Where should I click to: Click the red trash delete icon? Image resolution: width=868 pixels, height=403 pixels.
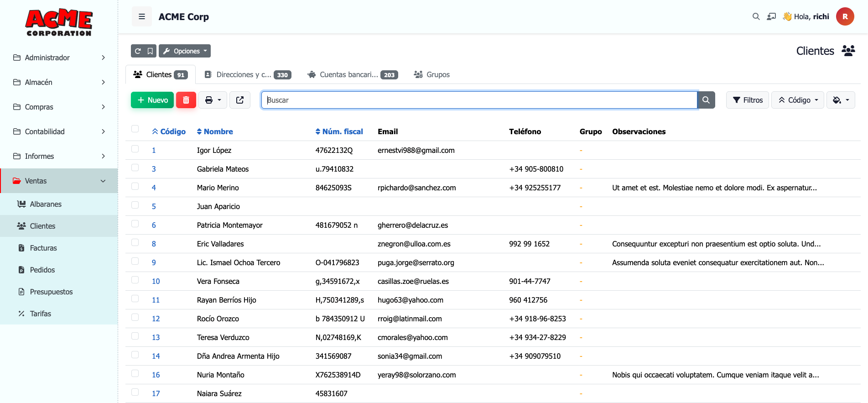point(186,100)
